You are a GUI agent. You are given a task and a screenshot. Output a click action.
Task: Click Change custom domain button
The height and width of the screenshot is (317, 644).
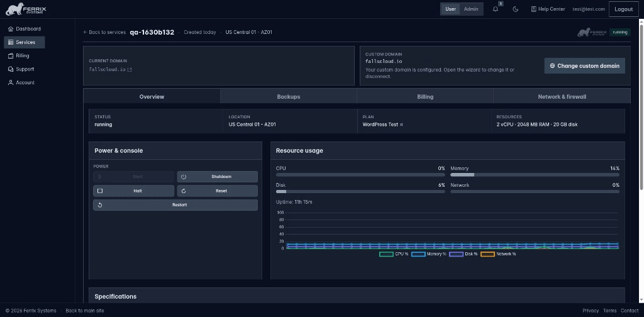[x=584, y=65]
